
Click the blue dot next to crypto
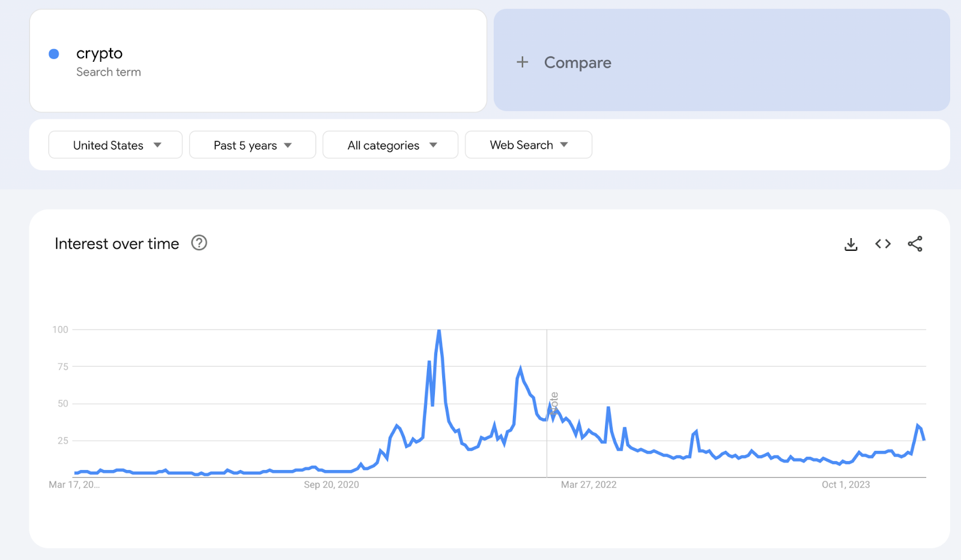54,54
